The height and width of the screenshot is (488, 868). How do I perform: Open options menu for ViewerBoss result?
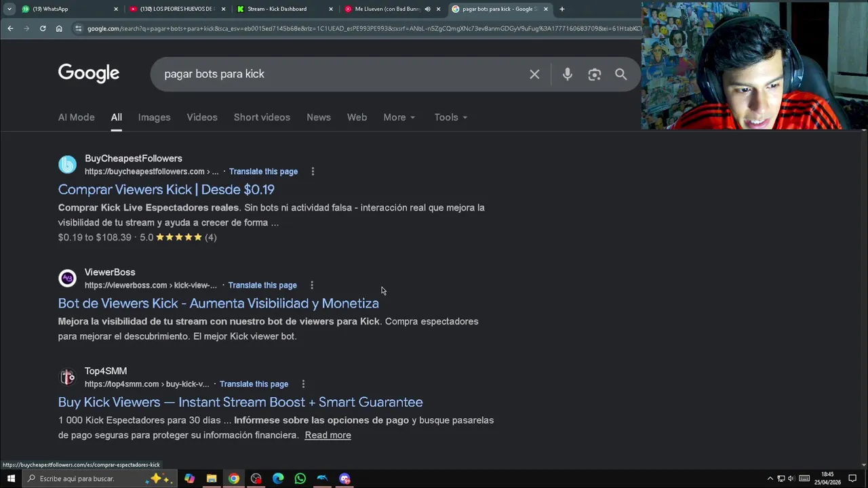pyautogui.click(x=312, y=285)
